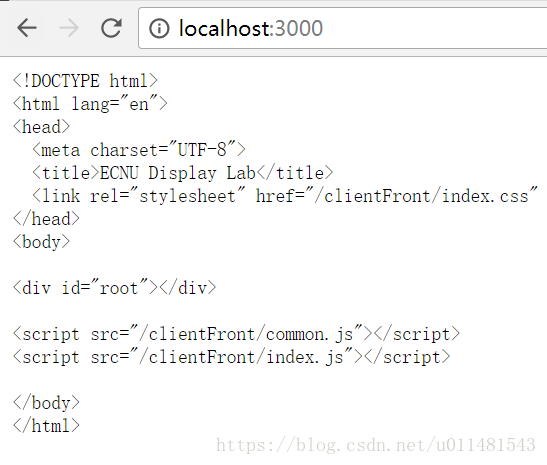The width and height of the screenshot is (547, 465).
Task: Click the index.js script line
Action: coord(232,357)
